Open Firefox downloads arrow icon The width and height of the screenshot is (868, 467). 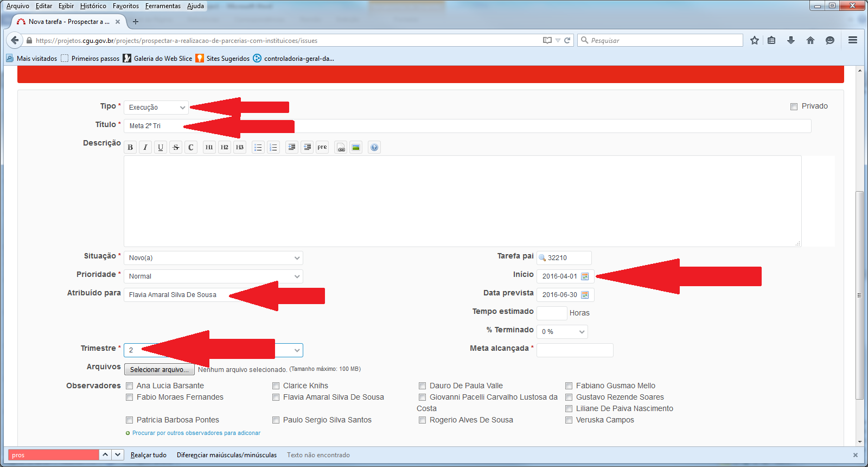pos(791,40)
